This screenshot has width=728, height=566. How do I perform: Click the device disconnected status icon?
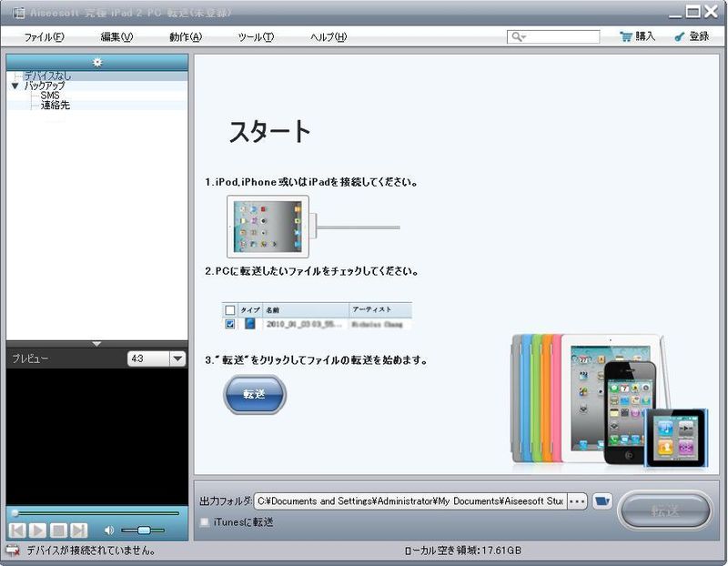coord(13,551)
